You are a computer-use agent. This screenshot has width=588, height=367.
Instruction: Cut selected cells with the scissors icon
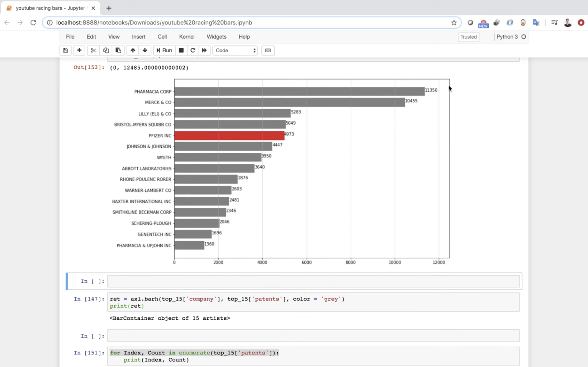pos(93,51)
